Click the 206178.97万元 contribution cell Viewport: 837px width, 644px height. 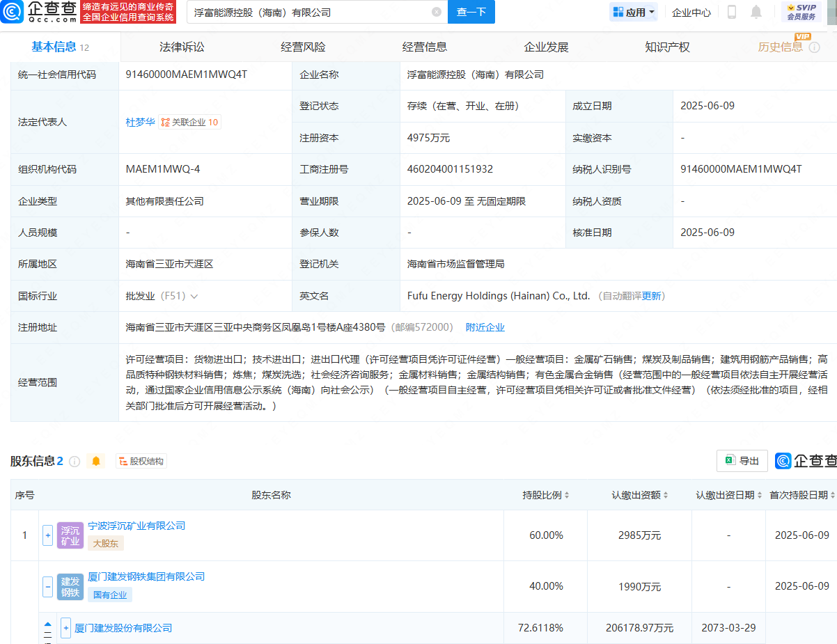[x=640, y=628]
